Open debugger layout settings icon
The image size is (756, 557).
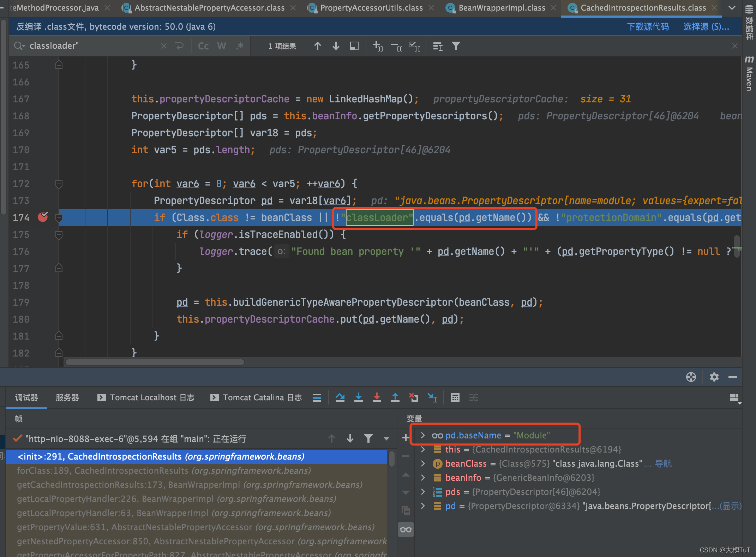point(734,398)
